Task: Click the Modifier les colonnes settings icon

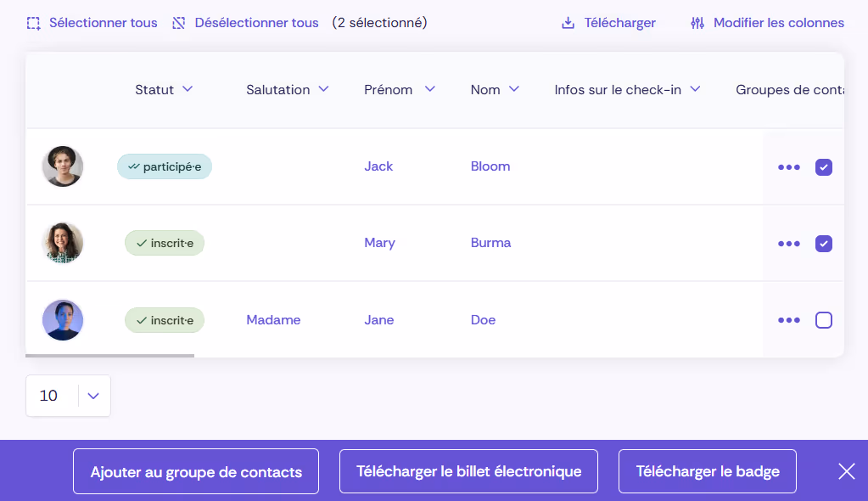Action: click(x=697, y=23)
